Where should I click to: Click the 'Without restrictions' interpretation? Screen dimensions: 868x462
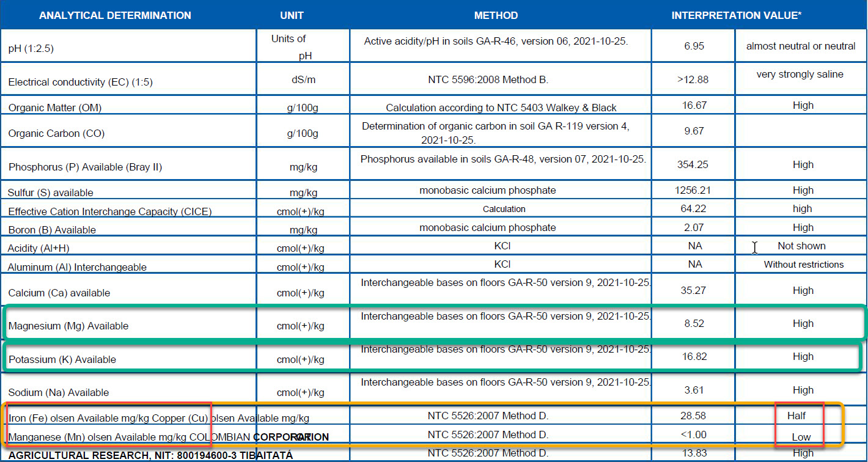[803, 265]
